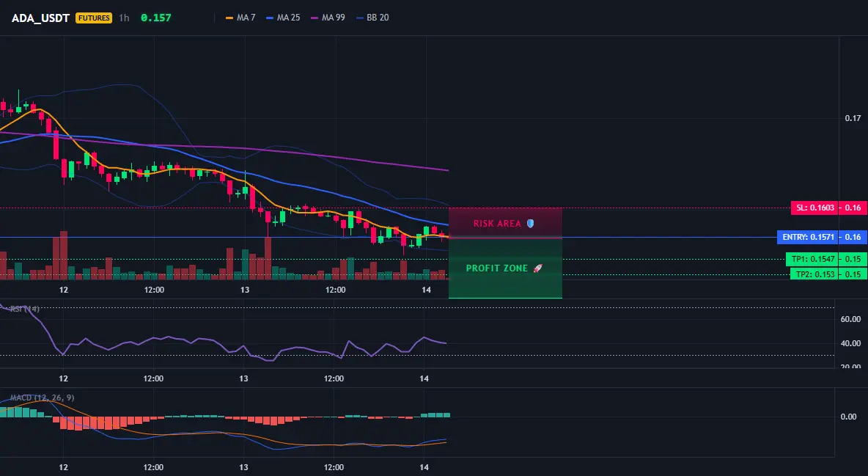Click the date 14 on main chart time axis
This screenshot has width=868, height=476.
(426, 290)
